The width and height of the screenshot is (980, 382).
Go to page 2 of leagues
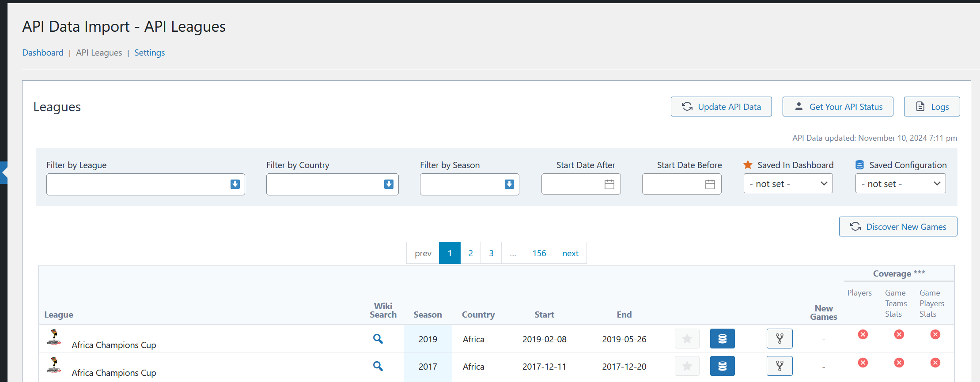point(471,253)
